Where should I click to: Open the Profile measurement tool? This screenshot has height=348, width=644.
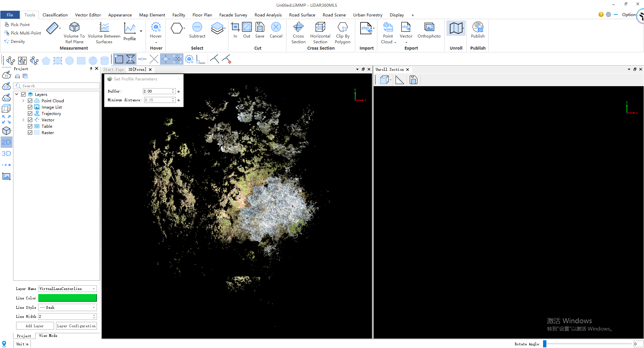coord(129,32)
